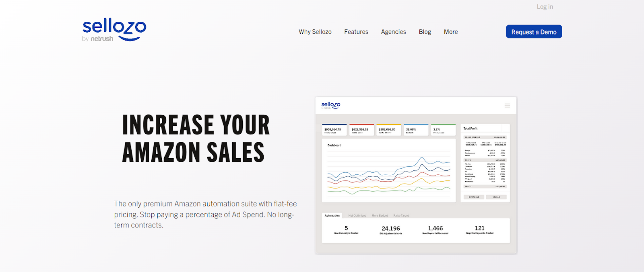Click the Download button under Total Profit
644x272 pixels.
tap(474, 197)
